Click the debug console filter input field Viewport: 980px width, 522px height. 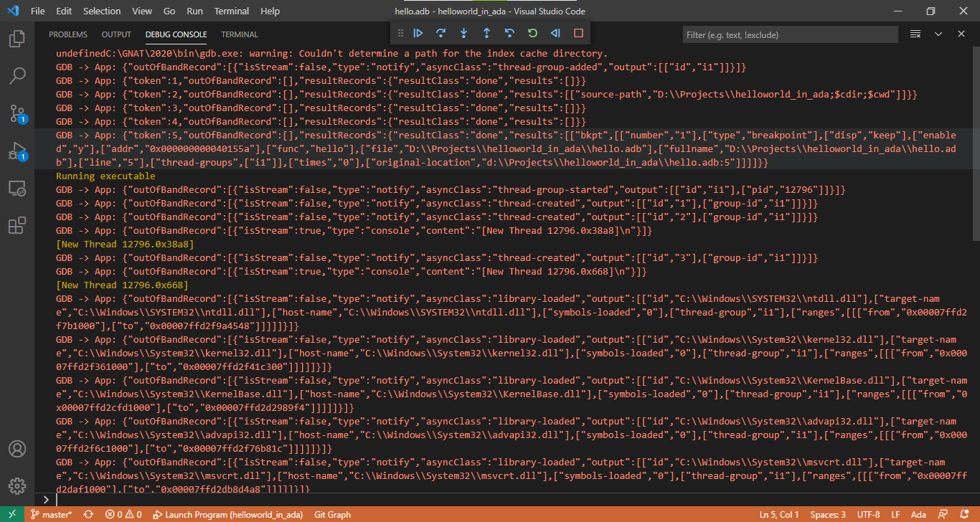(789, 34)
